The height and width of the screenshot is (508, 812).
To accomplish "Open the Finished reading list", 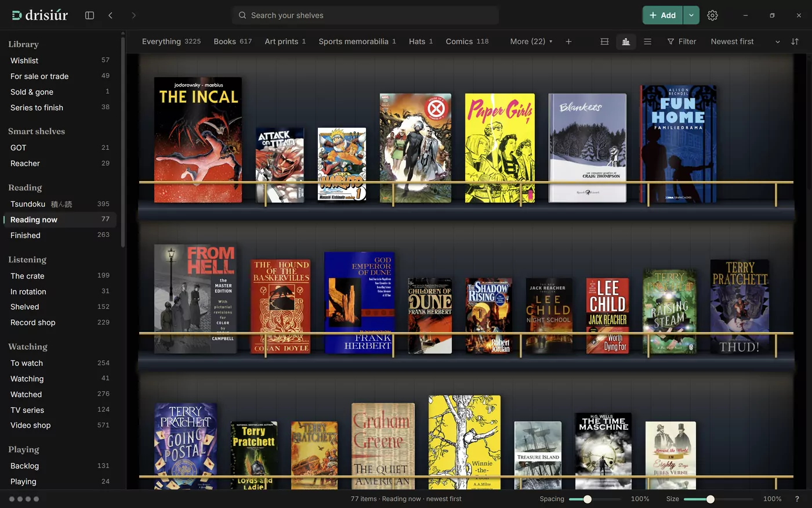I will point(60,236).
